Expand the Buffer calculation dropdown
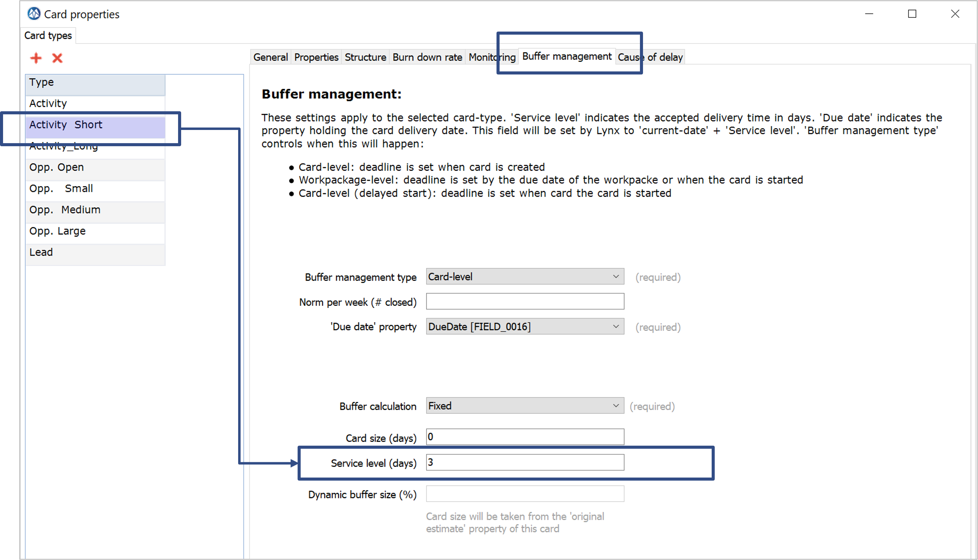The height and width of the screenshot is (560, 978). [525, 406]
